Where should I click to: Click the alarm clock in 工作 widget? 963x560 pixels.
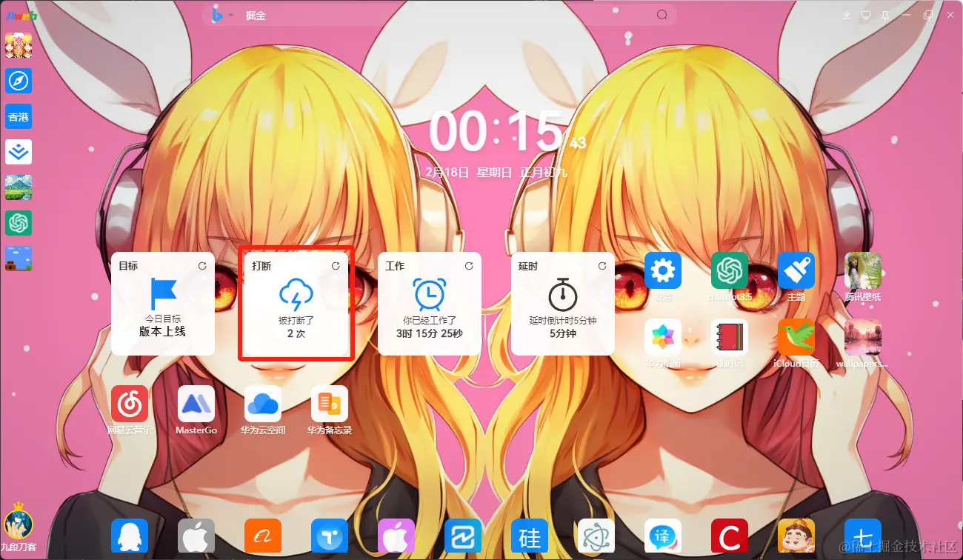[x=430, y=294]
